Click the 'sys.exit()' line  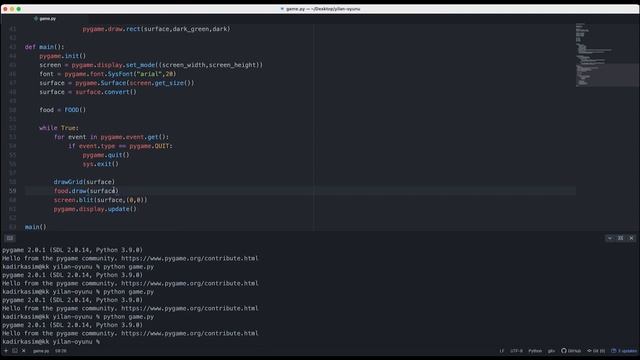(x=100, y=164)
